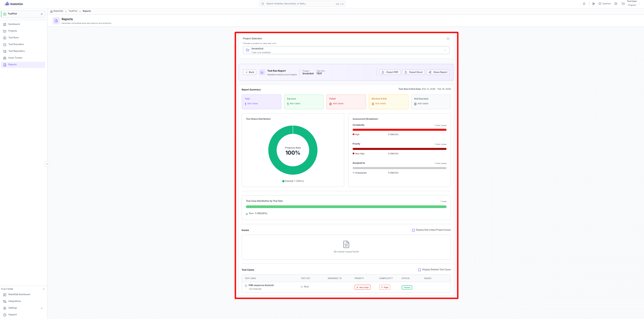
Task: Check Display Deleted Test Cases
Action: (420, 270)
